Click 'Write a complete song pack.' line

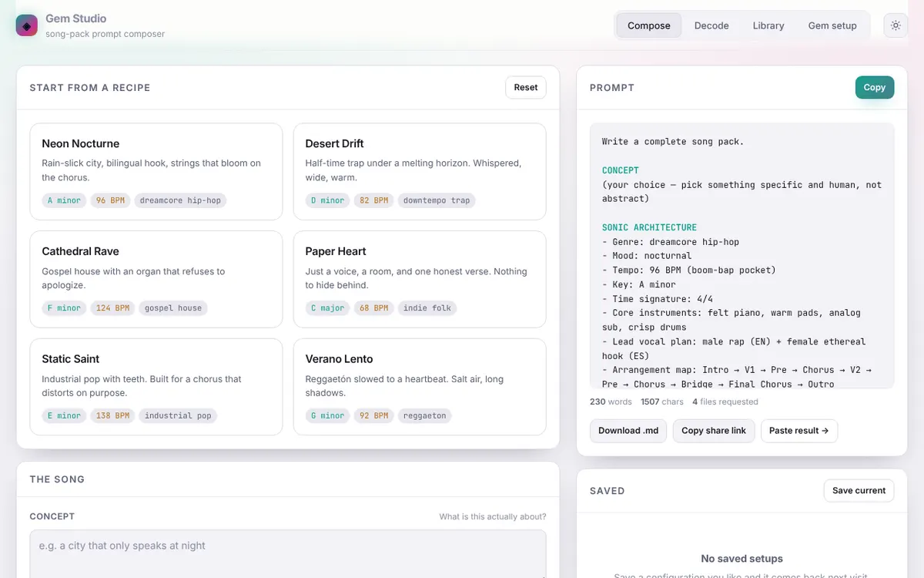coord(673,142)
